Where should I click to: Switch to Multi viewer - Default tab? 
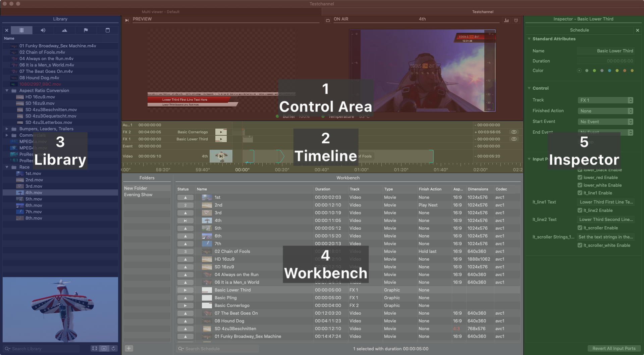tap(161, 12)
